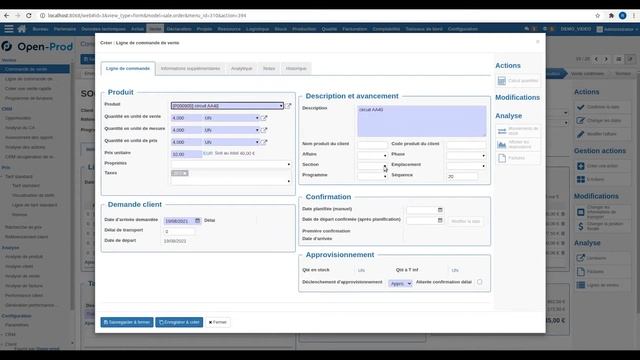Expand the Propriétés dropdown

[289, 164]
